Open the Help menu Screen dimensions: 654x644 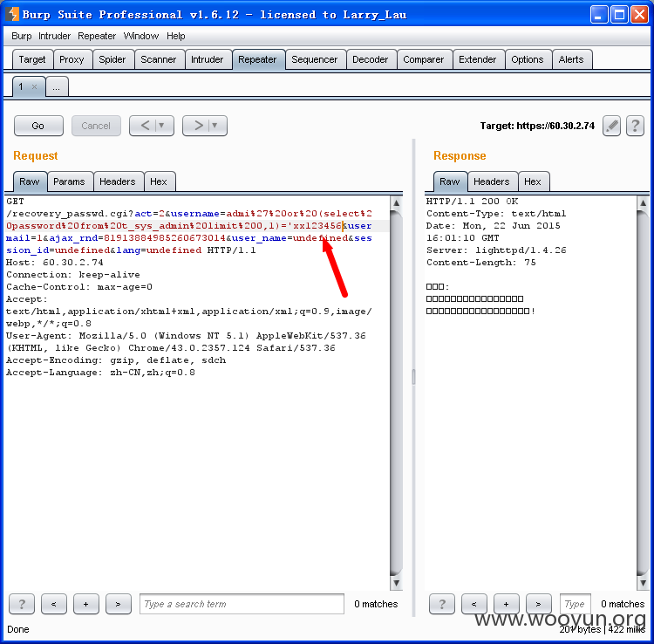(x=175, y=36)
